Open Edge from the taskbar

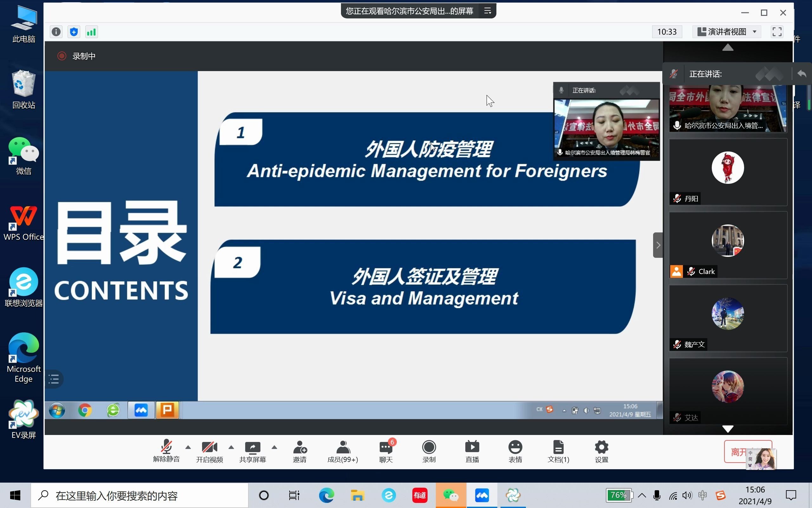coord(326,495)
